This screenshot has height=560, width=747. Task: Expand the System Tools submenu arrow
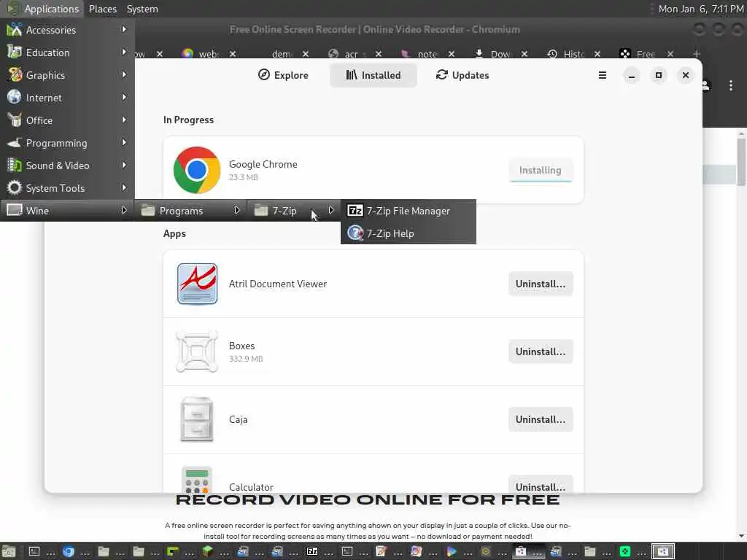124,187
